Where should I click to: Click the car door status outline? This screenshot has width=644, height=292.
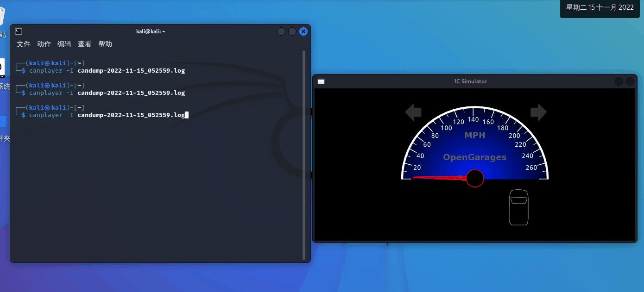[x=519, y=207]
